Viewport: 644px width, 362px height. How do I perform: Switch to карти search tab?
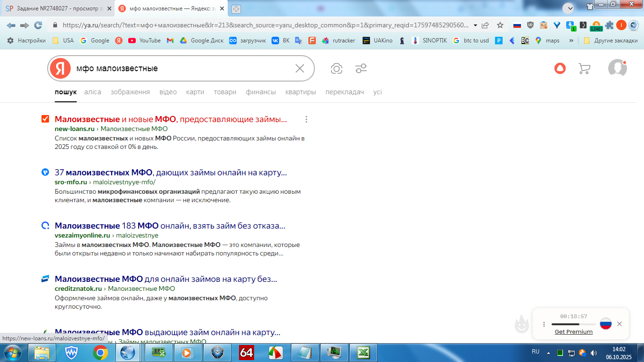(x=195, y=92)
